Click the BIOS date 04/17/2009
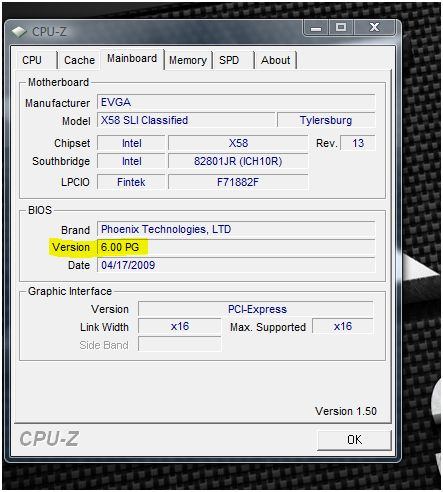This screenshot has height=492, width=443. coord(236,265)
